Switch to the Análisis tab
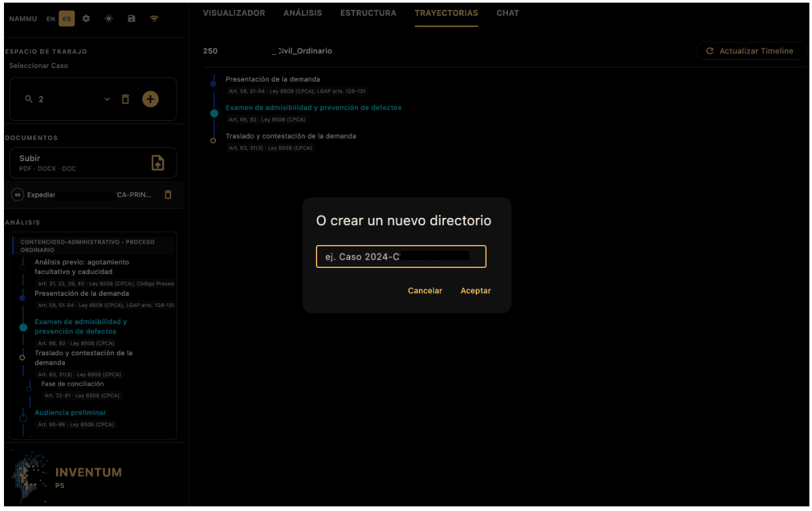 (x=303, y=13)
